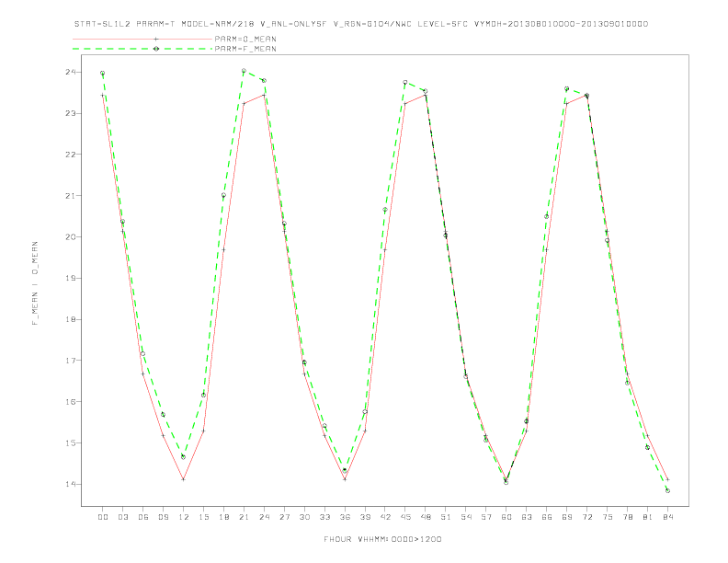Click x-axis forecast hour label 48
The image size is (728, 563).
[426, 517]
